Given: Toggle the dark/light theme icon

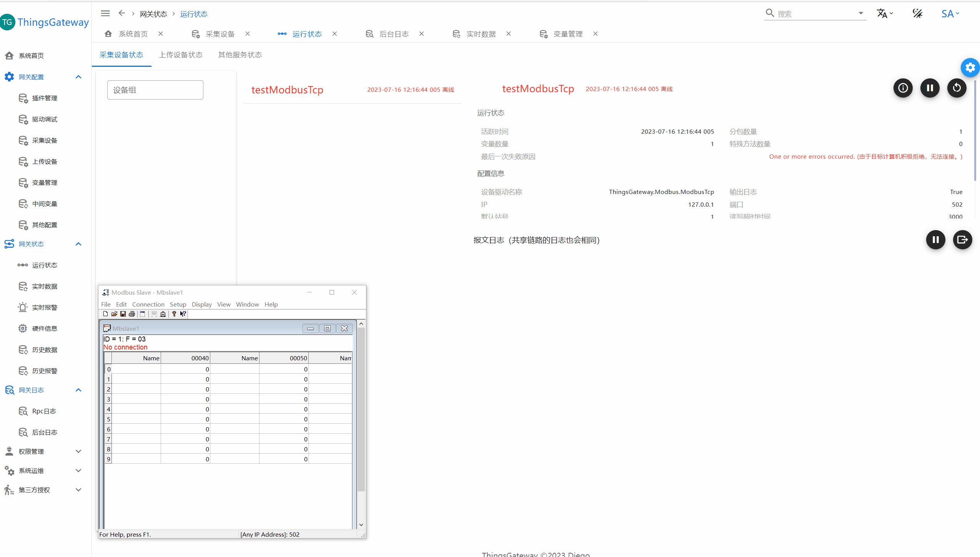Looking at the screenshot, I should (917, 13).
